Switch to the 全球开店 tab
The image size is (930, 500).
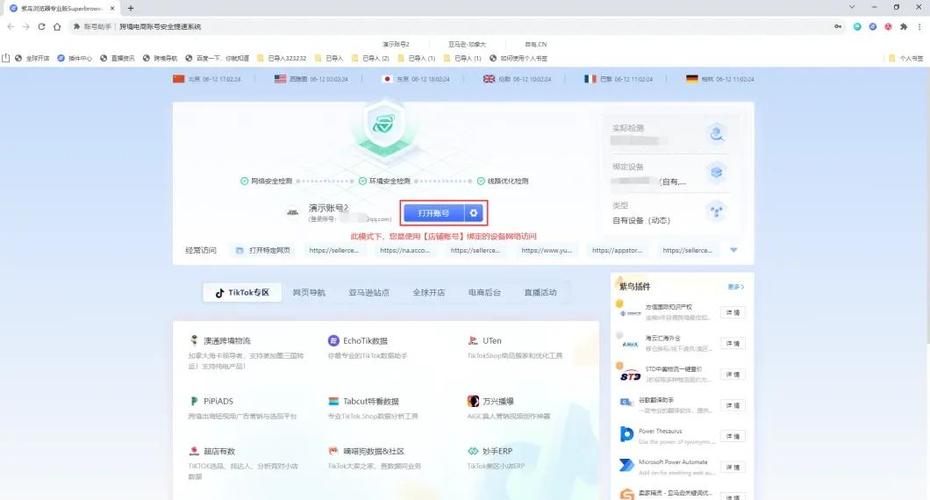click(429, 292)
